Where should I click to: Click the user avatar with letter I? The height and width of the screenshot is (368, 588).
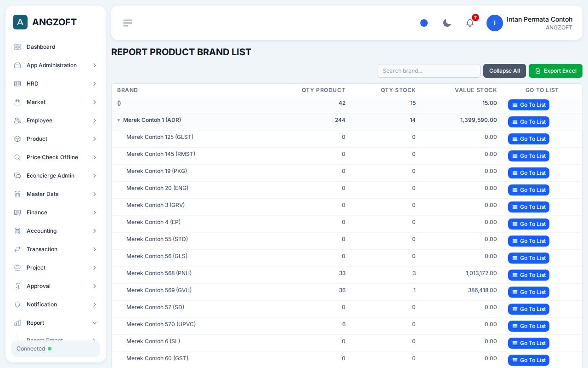495,23
